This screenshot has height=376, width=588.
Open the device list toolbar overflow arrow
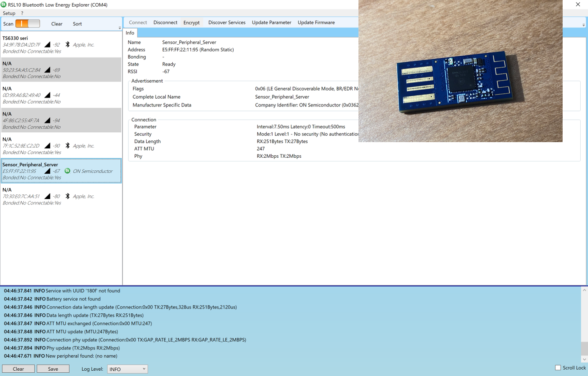[x=120, y=28]
